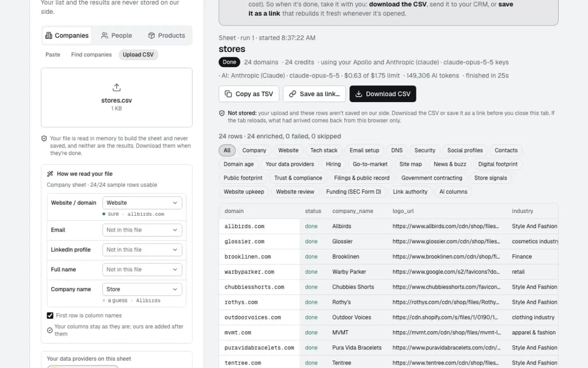The height and width of the screenshot is (368, 588).
Task: Click the allbirds.com domain cell
Action: [x=259, y=226]
